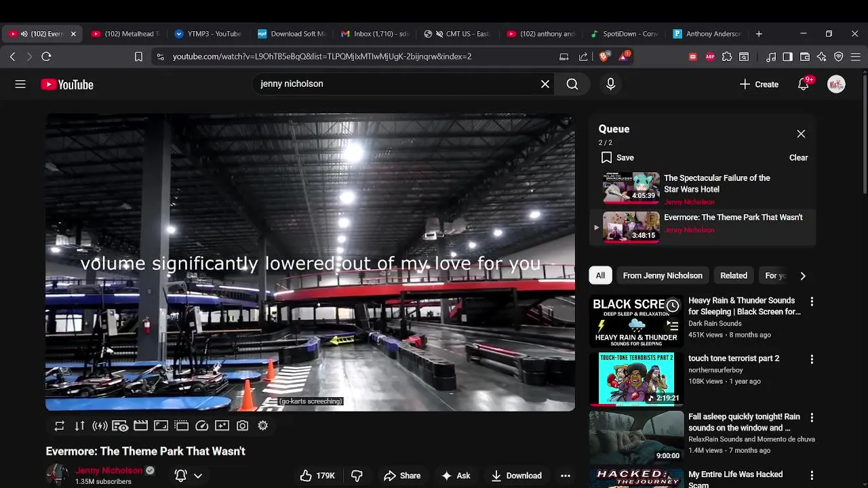Open the Heavy Rain & Thunder Sounds thumbnail
This screenshot has width=868, height=488.
(x=636, y=321)
